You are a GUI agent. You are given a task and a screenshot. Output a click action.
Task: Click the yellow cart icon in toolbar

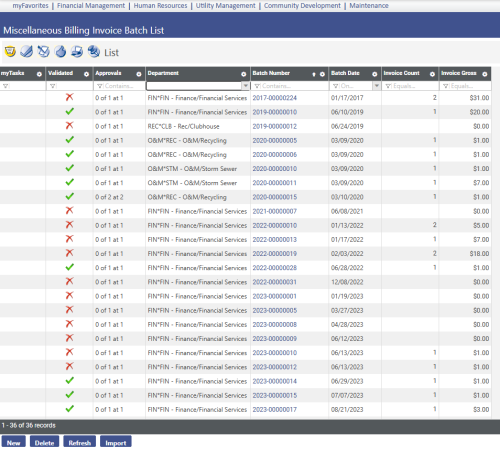[x=10, y=51]
